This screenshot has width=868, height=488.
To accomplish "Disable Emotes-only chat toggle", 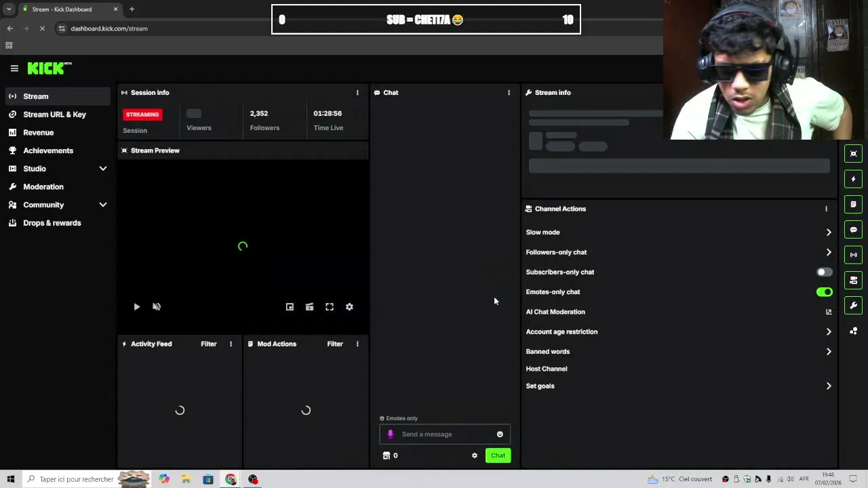I will 824,292.
